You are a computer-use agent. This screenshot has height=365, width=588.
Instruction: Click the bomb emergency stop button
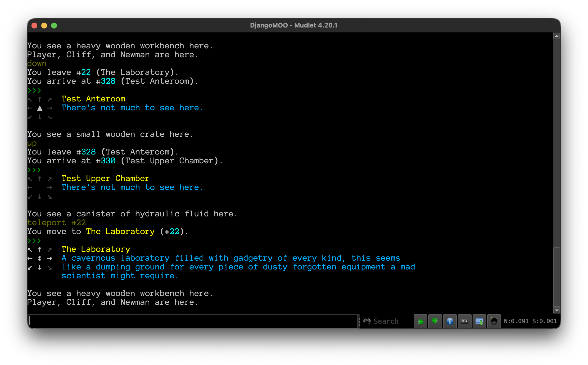[494, 321]
